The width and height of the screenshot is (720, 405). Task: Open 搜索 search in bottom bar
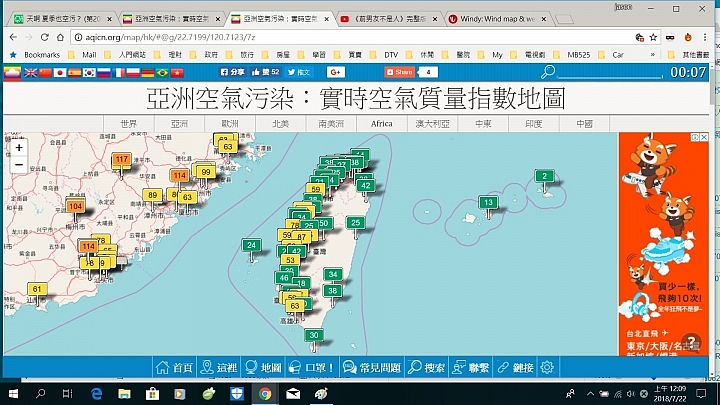[427, 367]
